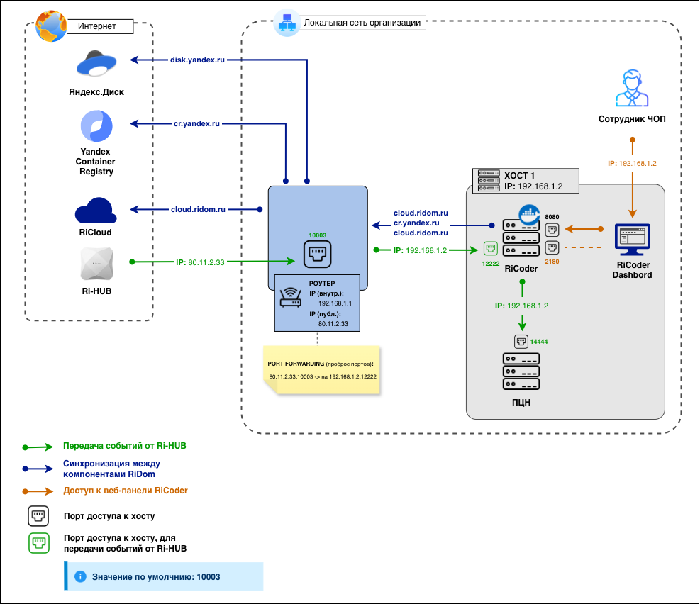The width and height of the screenshot is (700, 604).
Task: Click the green port 14444 icon
Action: (x=521, y=341)
